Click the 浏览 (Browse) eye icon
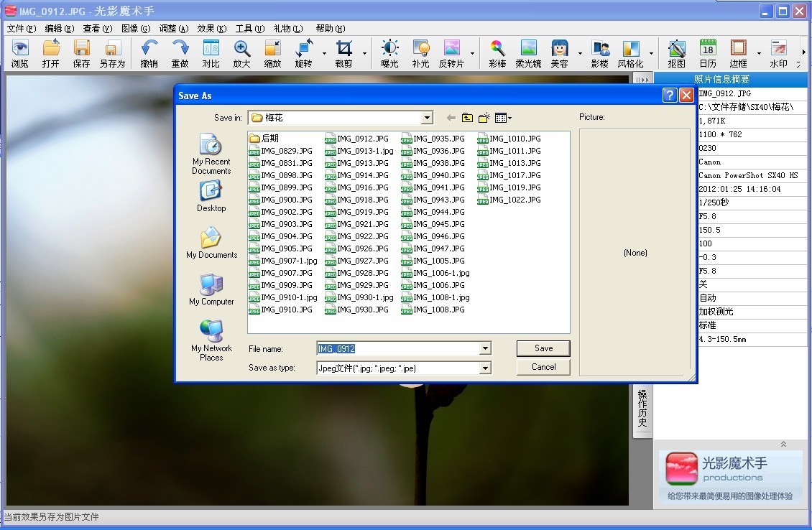The height and width of the screenshot is (530, 812). [20, 49]
